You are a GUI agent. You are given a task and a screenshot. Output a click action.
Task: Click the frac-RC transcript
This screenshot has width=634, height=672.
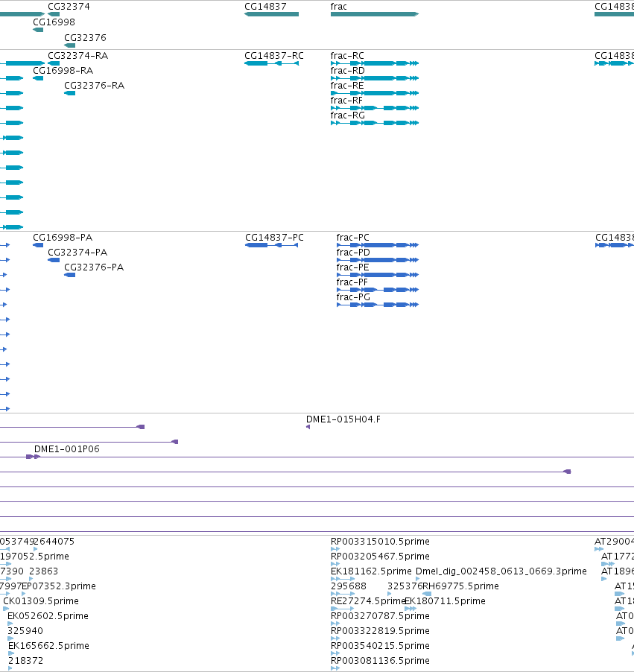point(375,63)
